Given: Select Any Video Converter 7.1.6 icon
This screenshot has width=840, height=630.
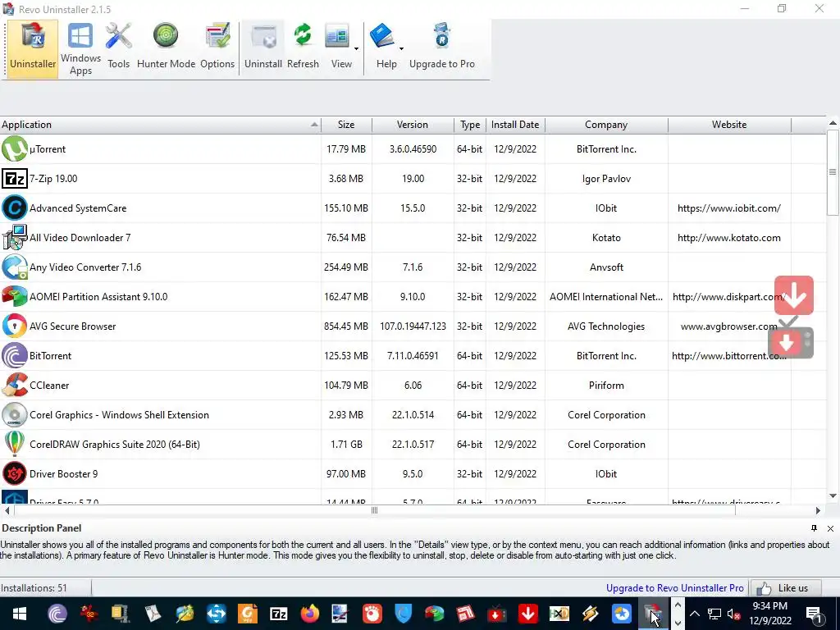Looking at the screenshot, I should click(x=15, y=267).
